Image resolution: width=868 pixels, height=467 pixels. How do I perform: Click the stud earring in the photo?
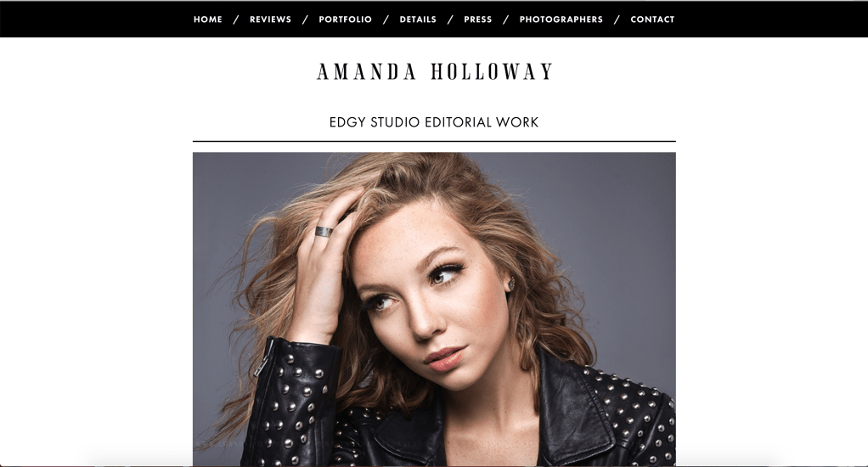511,284
